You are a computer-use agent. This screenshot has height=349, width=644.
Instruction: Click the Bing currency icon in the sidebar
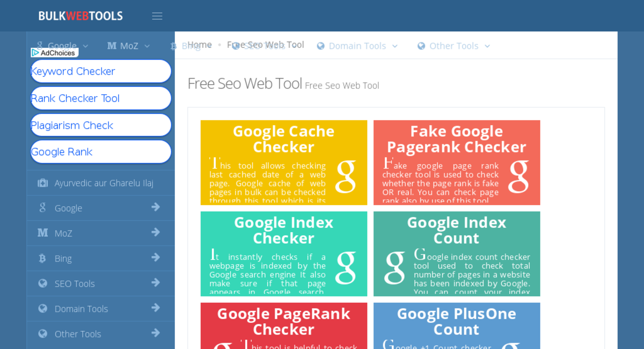tap(42, 258)
